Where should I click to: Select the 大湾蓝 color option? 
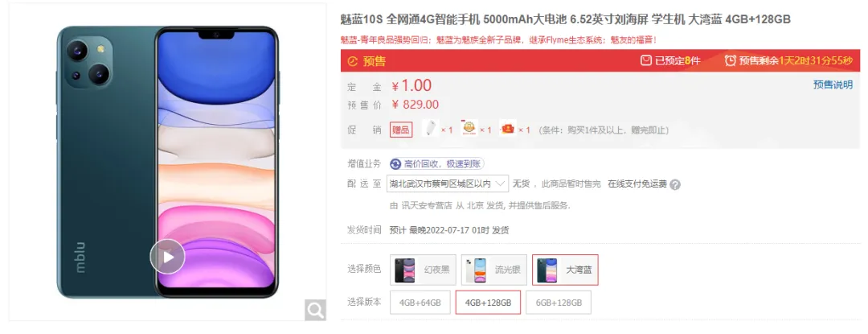(x=565, y=270)
